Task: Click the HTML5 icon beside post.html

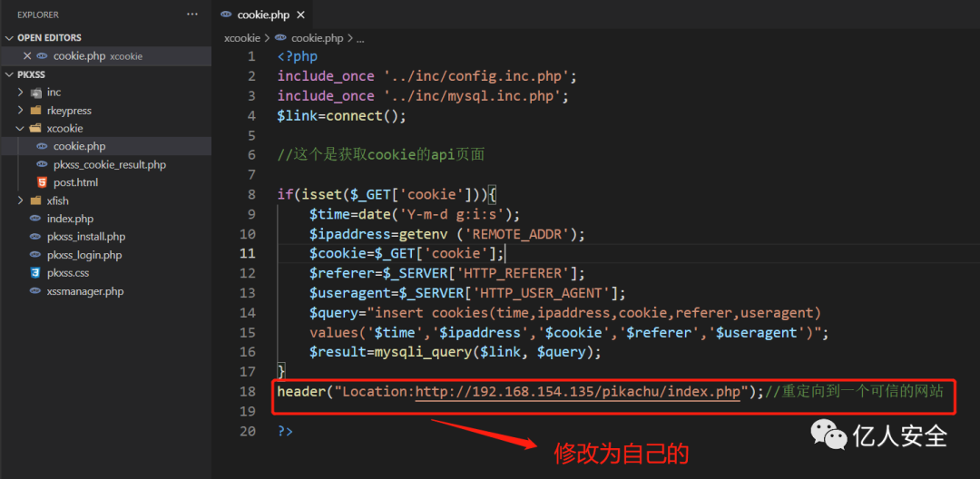Action: [42, 182]
